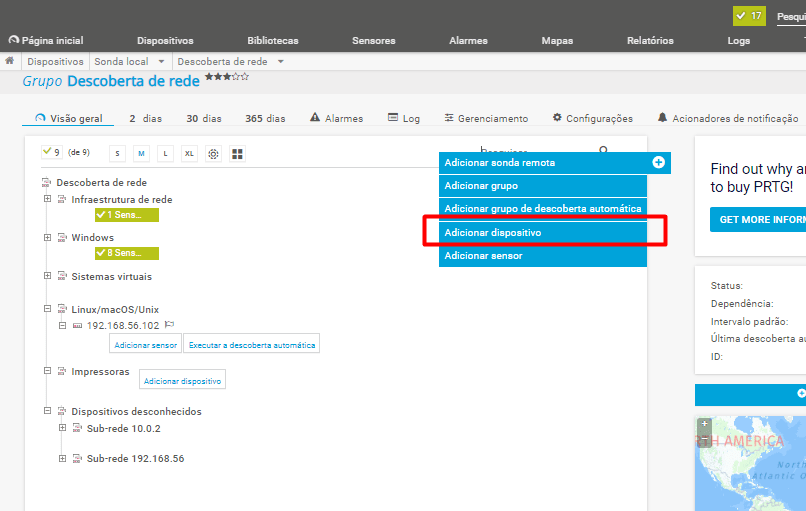Viewport: 806px width, 511px height.
Task: Switch to the 2 dias tab
Action: (145, 118)
